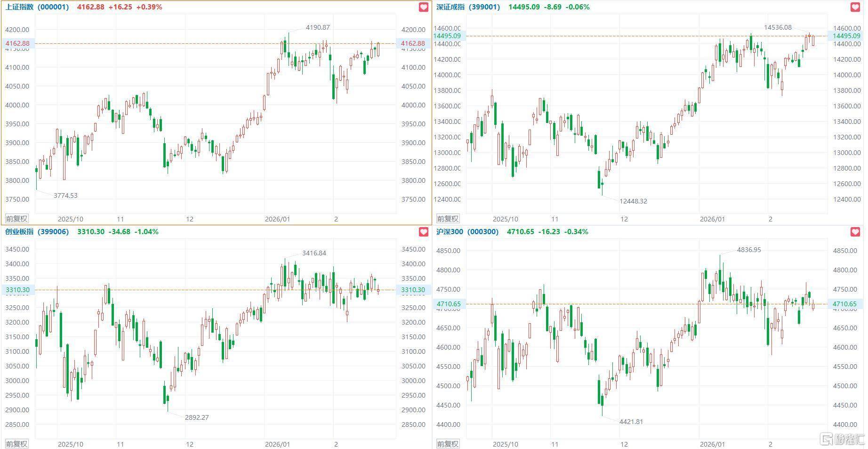Click the 14495.09 current price tag on the right axis

click(846, 36)
